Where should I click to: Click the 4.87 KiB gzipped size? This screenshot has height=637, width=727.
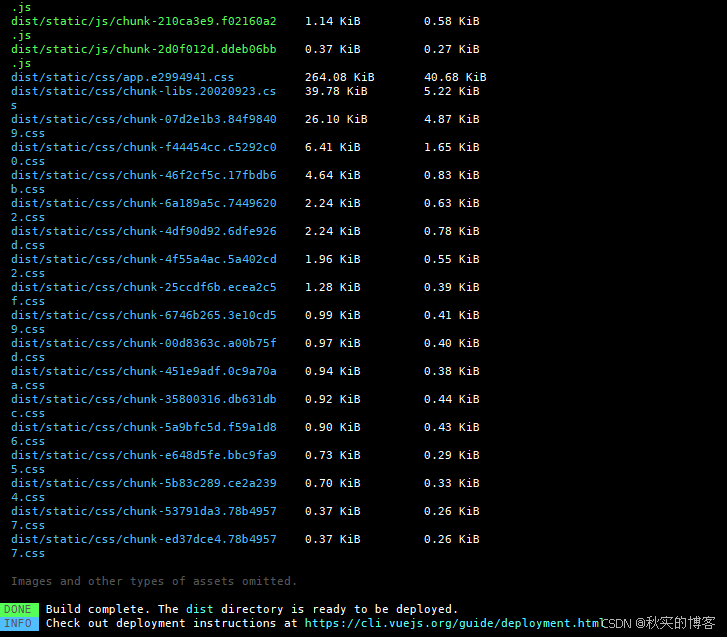tap(452, 119)
